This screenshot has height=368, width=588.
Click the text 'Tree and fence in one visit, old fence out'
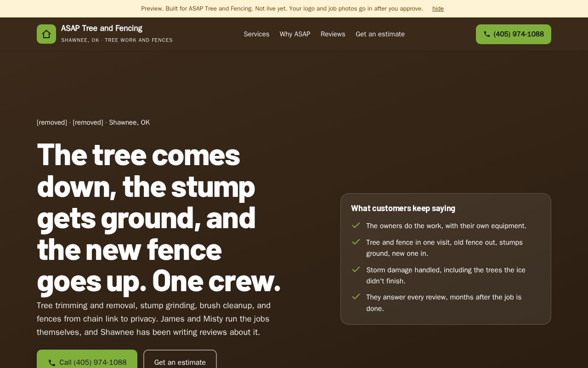444,248
